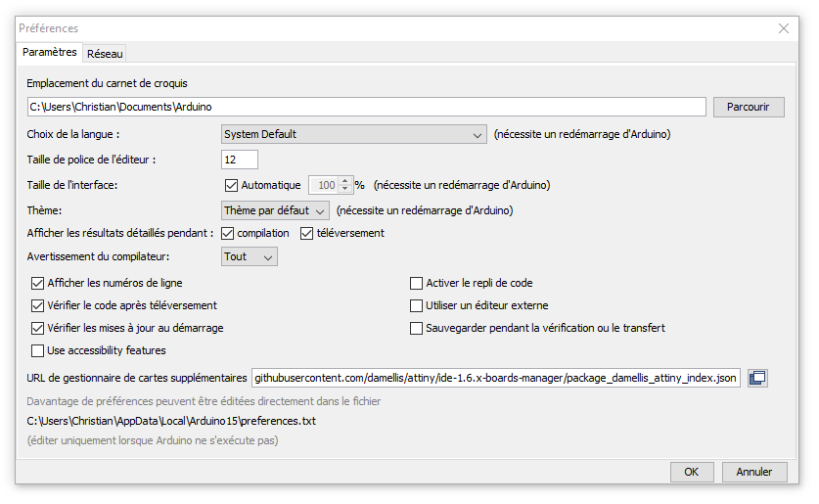This screenshot has height=504, width=819.
Task: Click the sketchbook location path field
Action: (366, 107)
